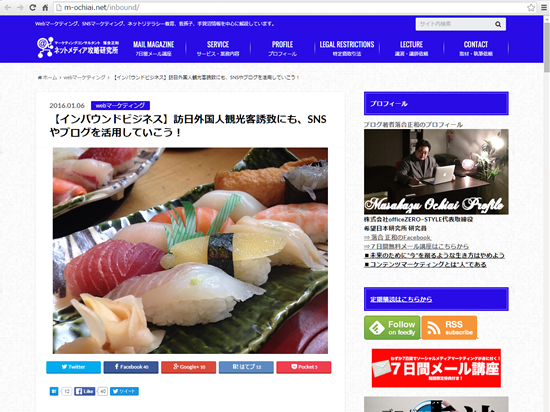Save article to Pocket
The width and height of the screenshot is (550, 412).
coord(304,367)
